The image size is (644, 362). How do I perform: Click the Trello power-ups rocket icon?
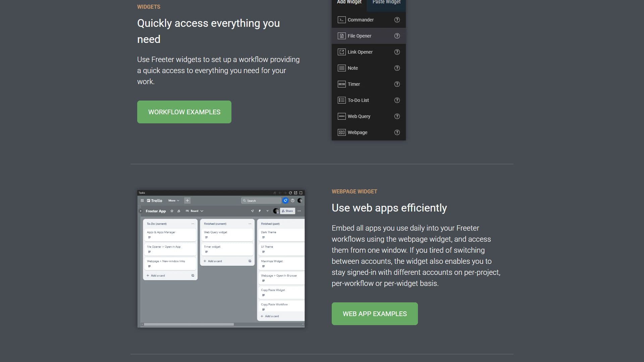pyautogui.click(x=253, y=211)
